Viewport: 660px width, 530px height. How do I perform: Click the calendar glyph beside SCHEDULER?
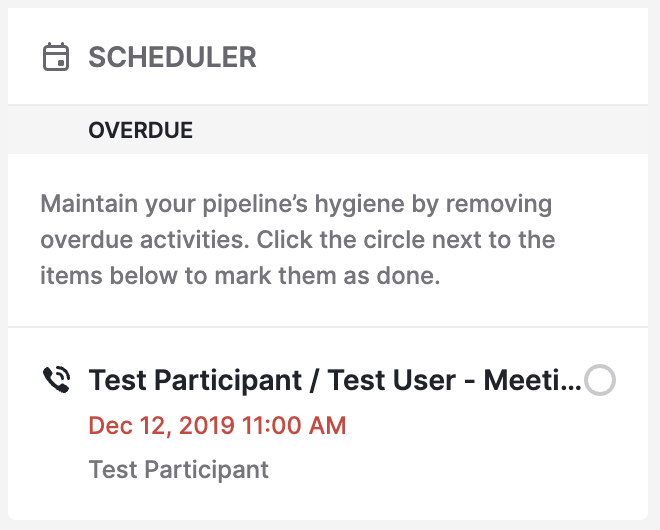56,57
